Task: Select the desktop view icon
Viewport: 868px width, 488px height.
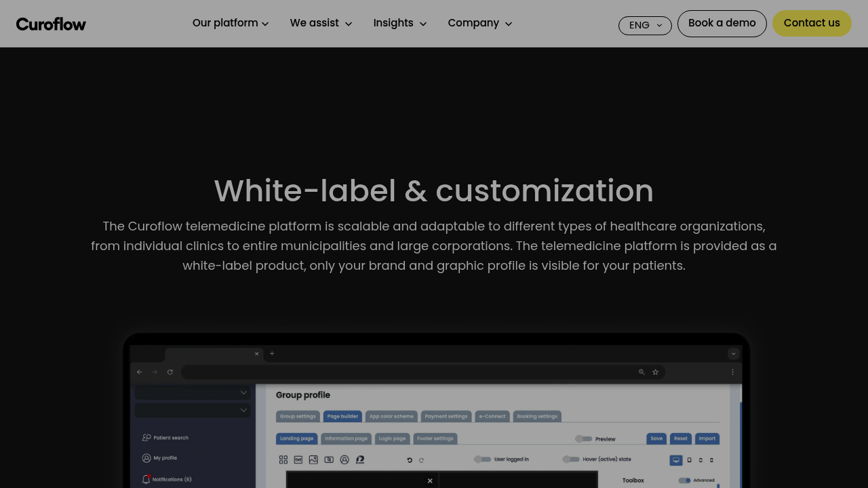Action: click(x=676, y=460)
